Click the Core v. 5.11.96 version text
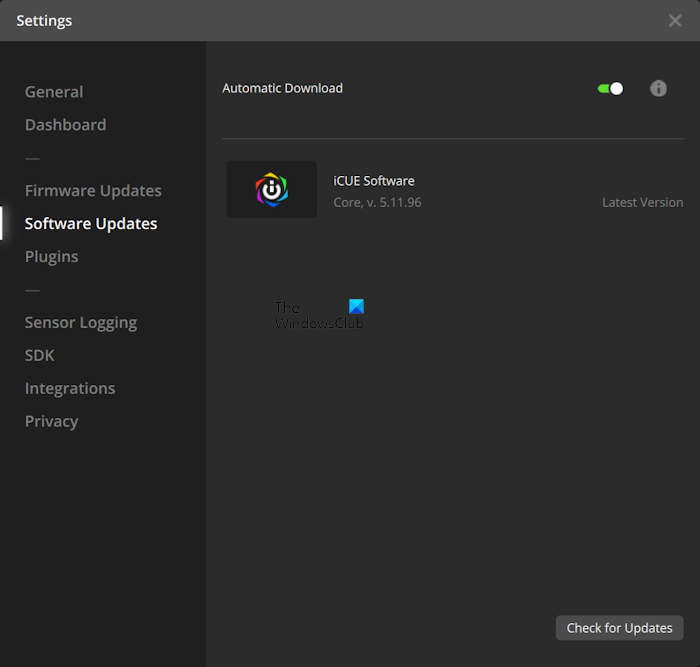700x667 pixels. [377, 202]
